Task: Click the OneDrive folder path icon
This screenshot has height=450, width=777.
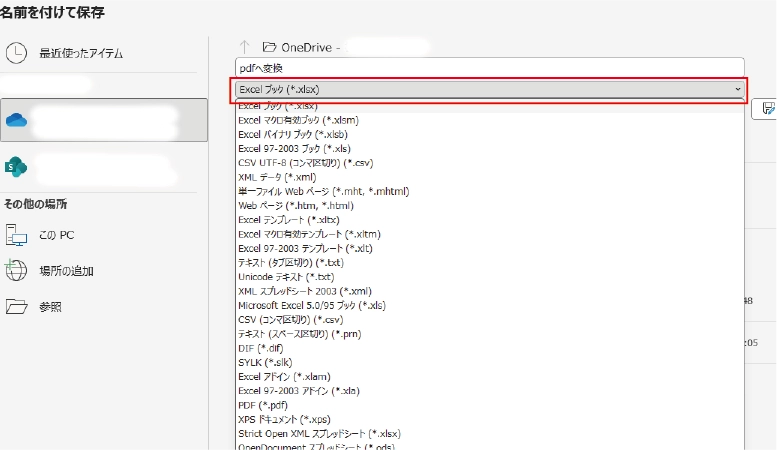Action: (269, 47)
